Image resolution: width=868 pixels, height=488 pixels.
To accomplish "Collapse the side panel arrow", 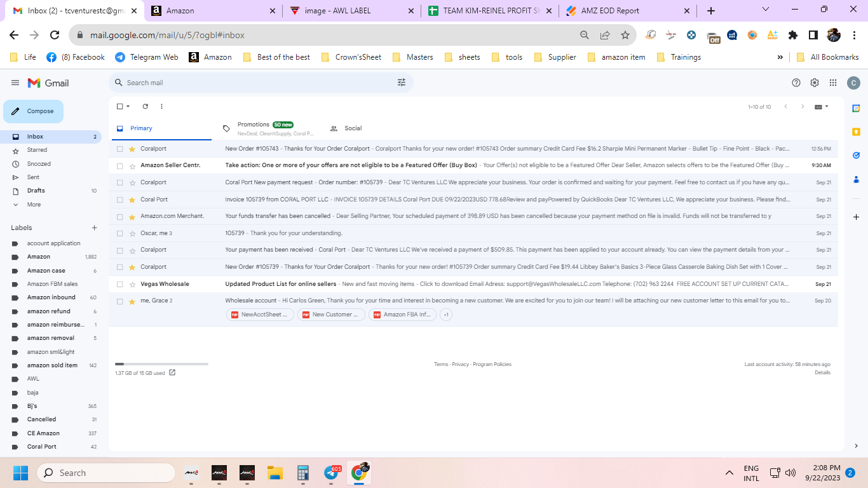I will click(856, 446).
